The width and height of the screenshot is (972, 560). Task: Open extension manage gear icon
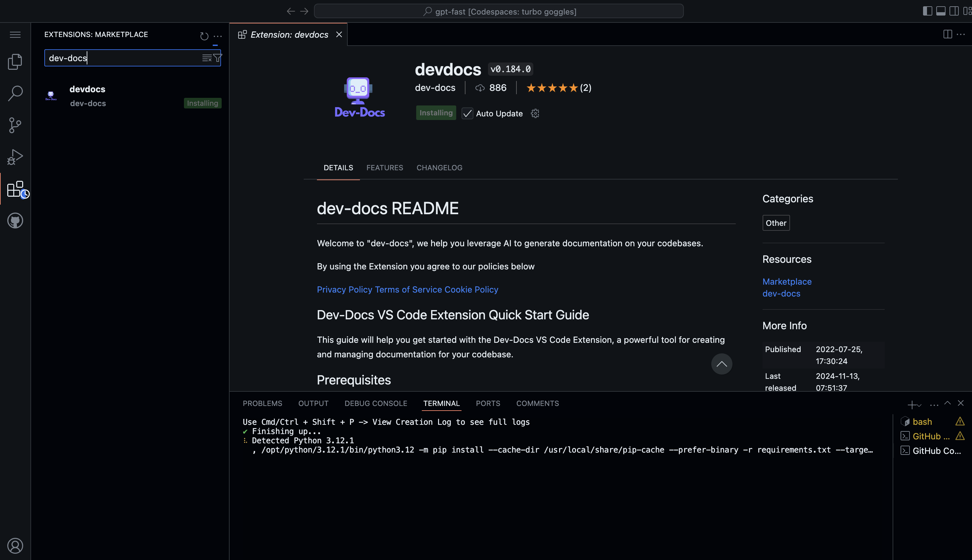535,113
